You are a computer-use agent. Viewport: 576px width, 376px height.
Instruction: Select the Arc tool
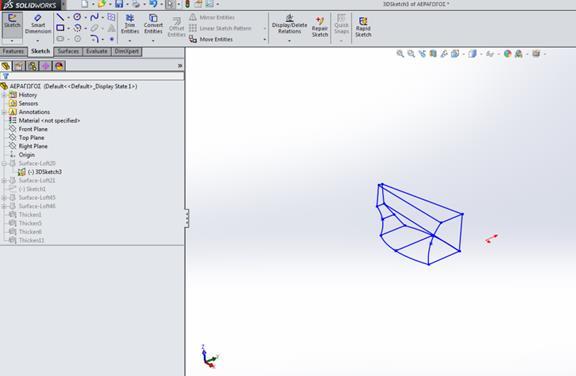(x=77, y=28)
